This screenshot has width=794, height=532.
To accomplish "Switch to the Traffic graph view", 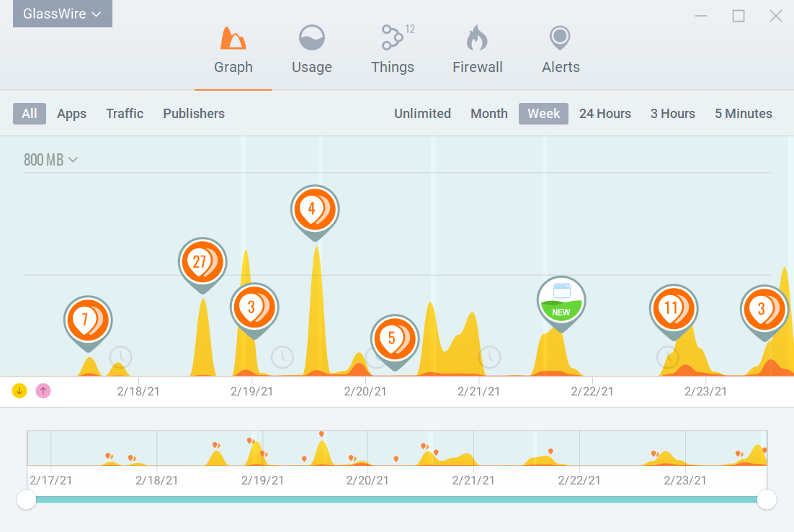I will [125, 114].
